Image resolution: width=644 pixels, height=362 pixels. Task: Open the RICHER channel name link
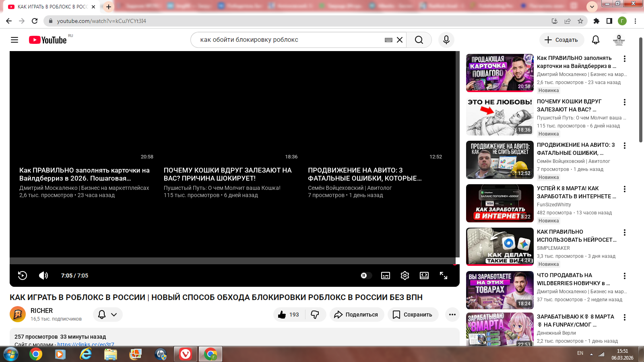(x=42, y=311)
